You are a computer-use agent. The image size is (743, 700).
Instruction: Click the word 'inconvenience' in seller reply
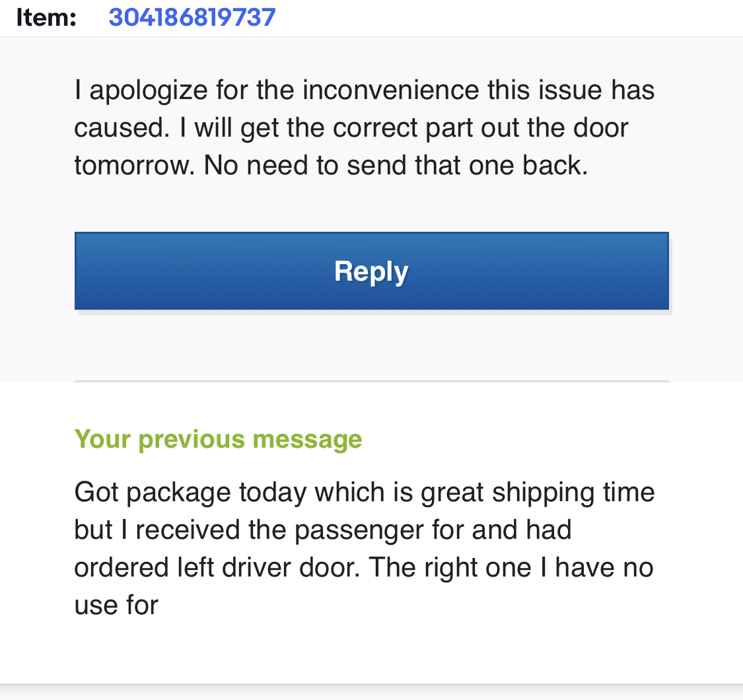pos(390,90)
